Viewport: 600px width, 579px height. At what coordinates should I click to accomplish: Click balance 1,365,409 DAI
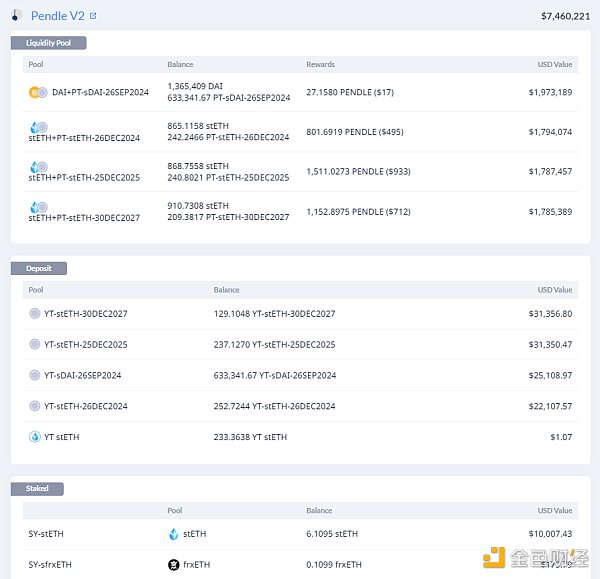point(195,86)
